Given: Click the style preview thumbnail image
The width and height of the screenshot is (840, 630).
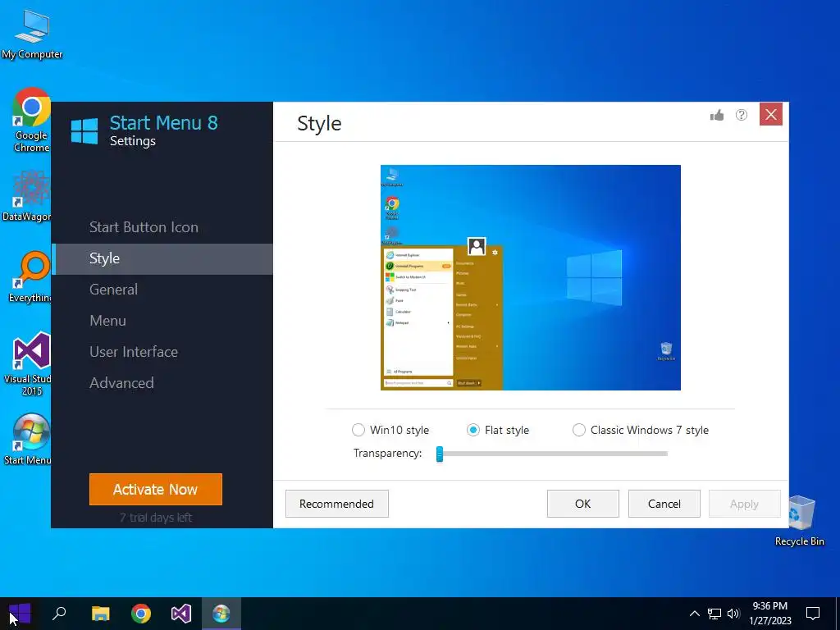Looking at the screenshot, I should (531, 277).
